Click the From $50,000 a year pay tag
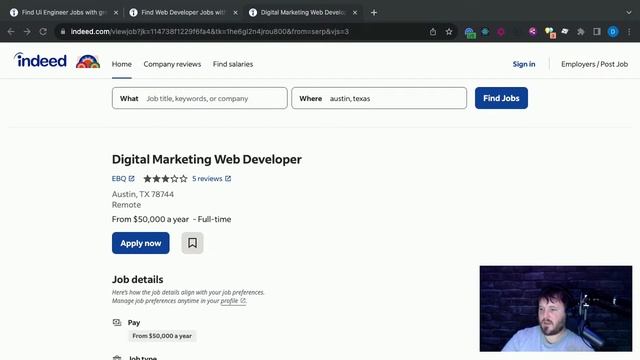640x360 pixels. pos(162,336)
